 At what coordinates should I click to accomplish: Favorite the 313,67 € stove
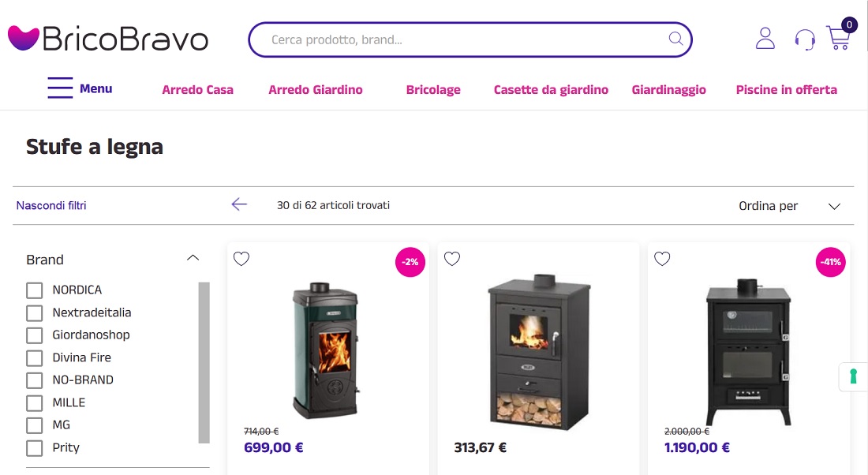451,259
